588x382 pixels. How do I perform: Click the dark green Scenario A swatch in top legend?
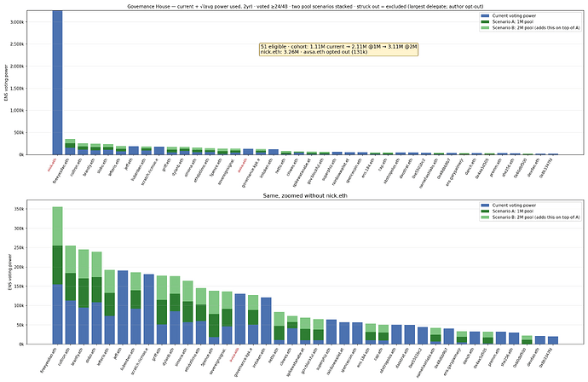(x=485, y=22)
